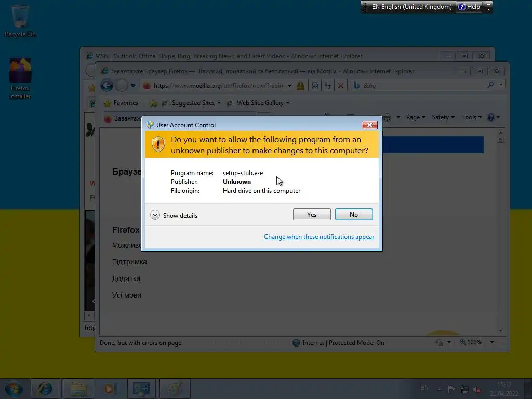The height and width of the screenshot is (399, 532).
Task: Expand Show details chevron in UAC dialog
Action: [155, 215]
